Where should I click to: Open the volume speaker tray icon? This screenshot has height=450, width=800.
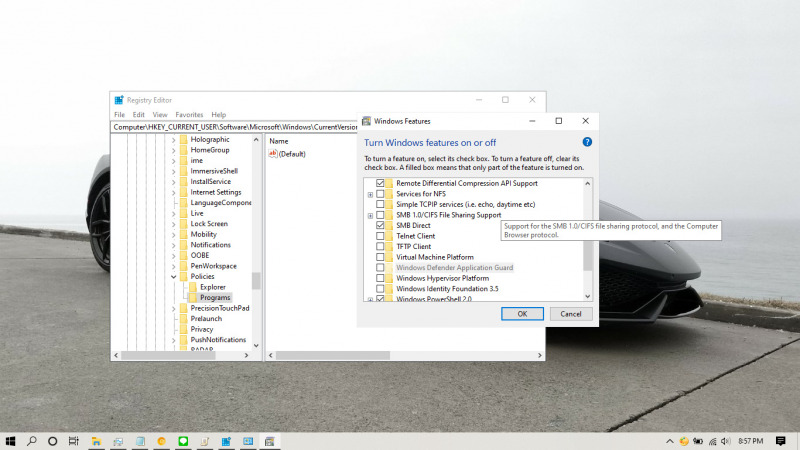point(726,441)
